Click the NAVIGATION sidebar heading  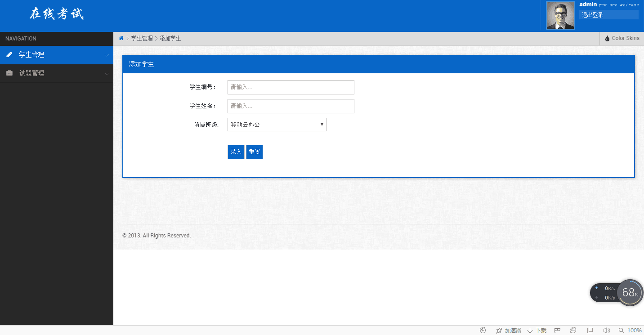(21, 39)
